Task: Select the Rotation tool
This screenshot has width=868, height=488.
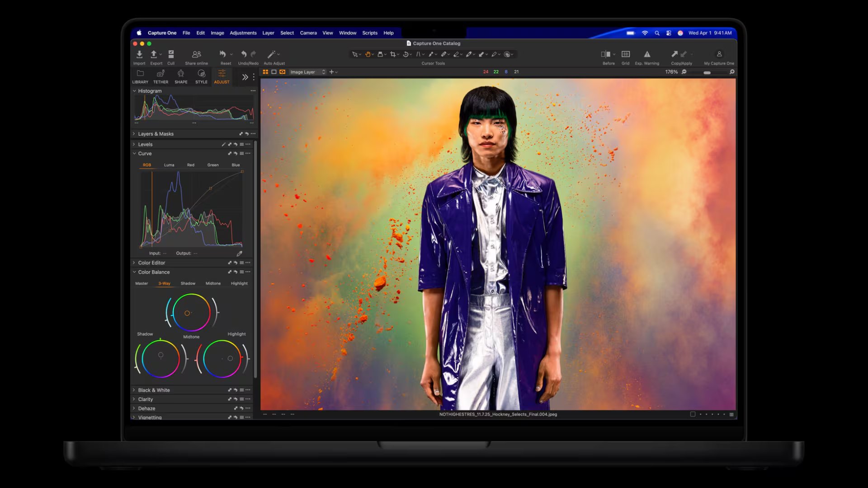Action: pyautogui.click(x=406, y=54)
